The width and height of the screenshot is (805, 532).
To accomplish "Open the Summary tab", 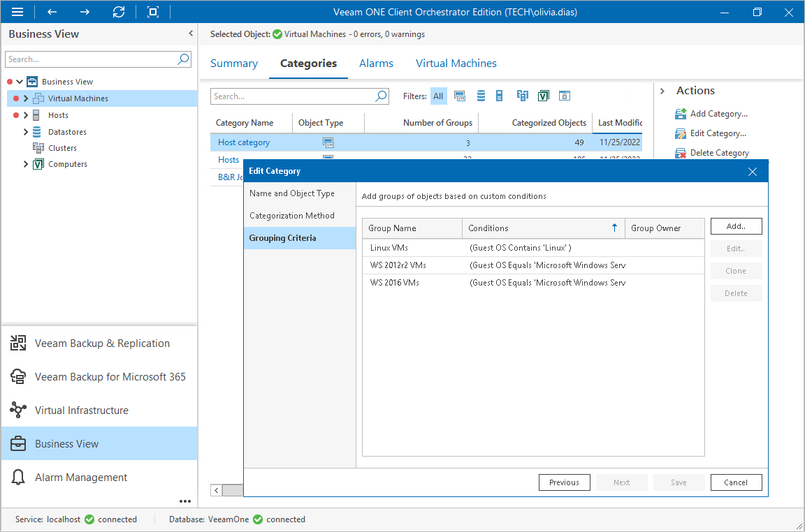I will [x=234, y=63].
